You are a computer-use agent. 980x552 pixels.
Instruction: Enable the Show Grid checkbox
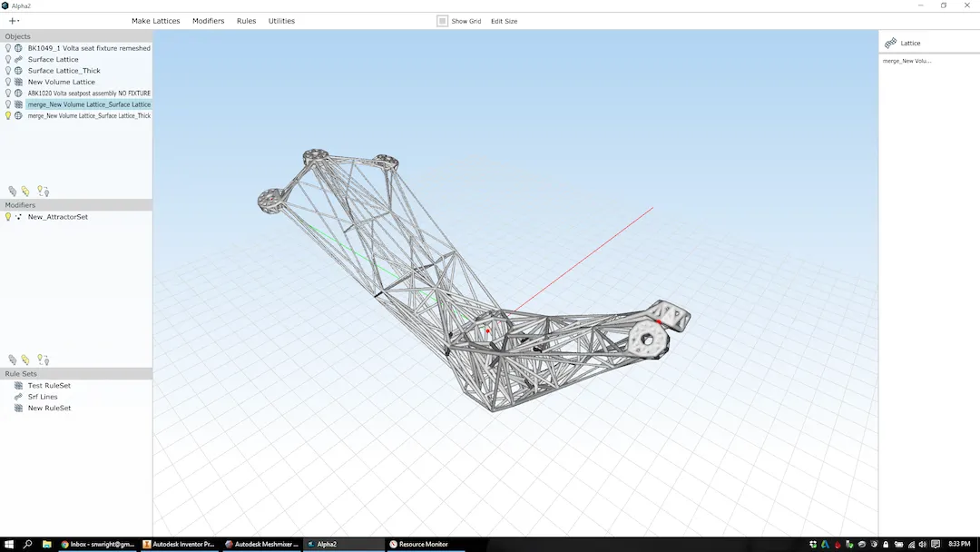pyautogui.click(x=443, y=21)
